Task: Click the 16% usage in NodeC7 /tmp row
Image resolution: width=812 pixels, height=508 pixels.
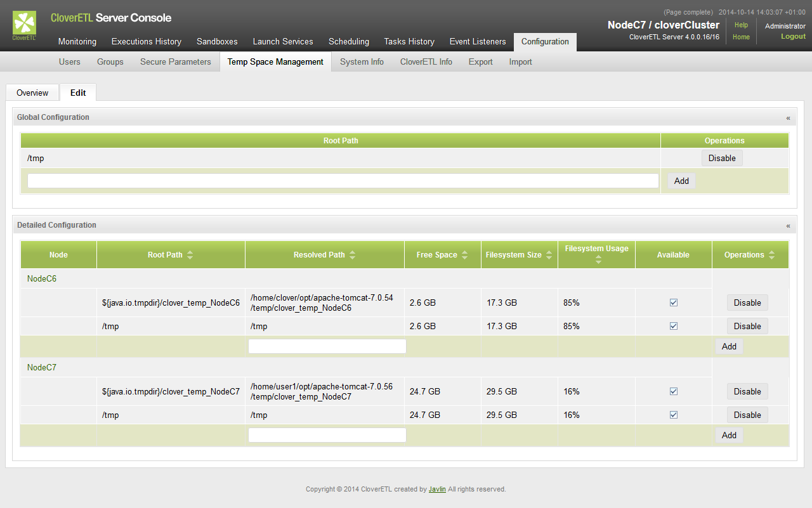Action: pos(572,415)
